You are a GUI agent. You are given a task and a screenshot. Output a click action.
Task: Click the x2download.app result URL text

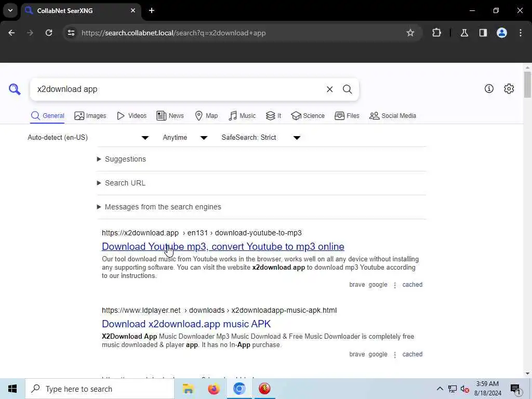click(x=202, y=233)
